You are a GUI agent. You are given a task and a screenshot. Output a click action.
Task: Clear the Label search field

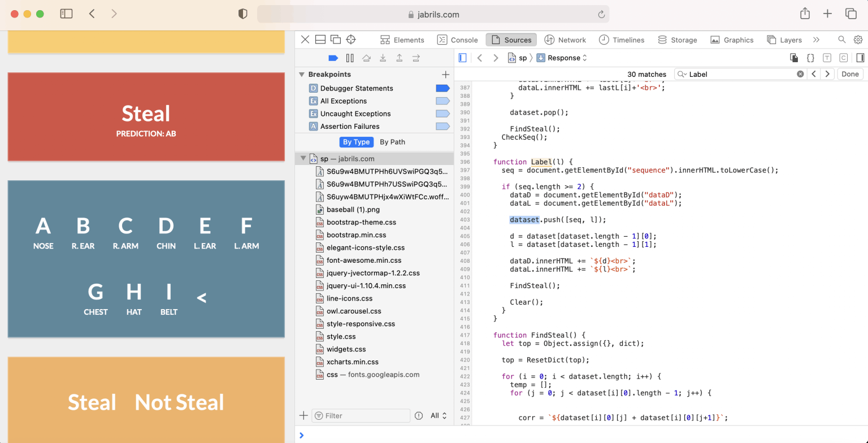coord(800,74)
